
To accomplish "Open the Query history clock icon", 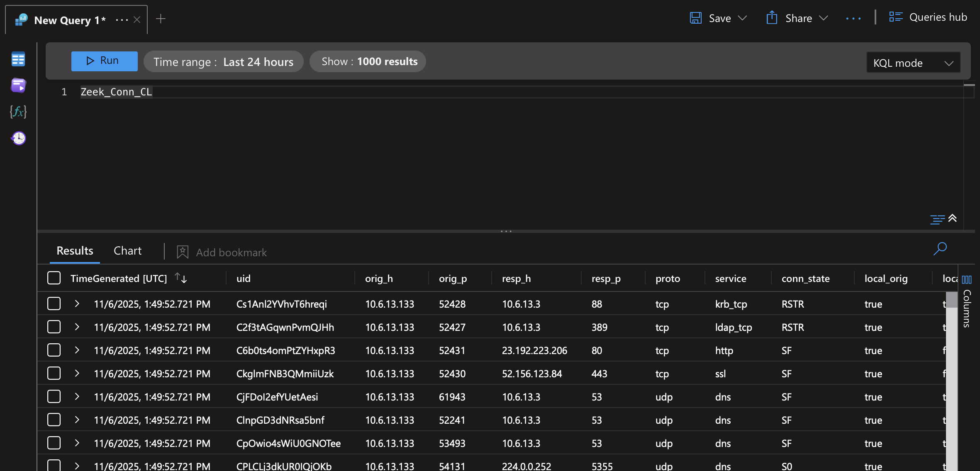I will point(18,138).
